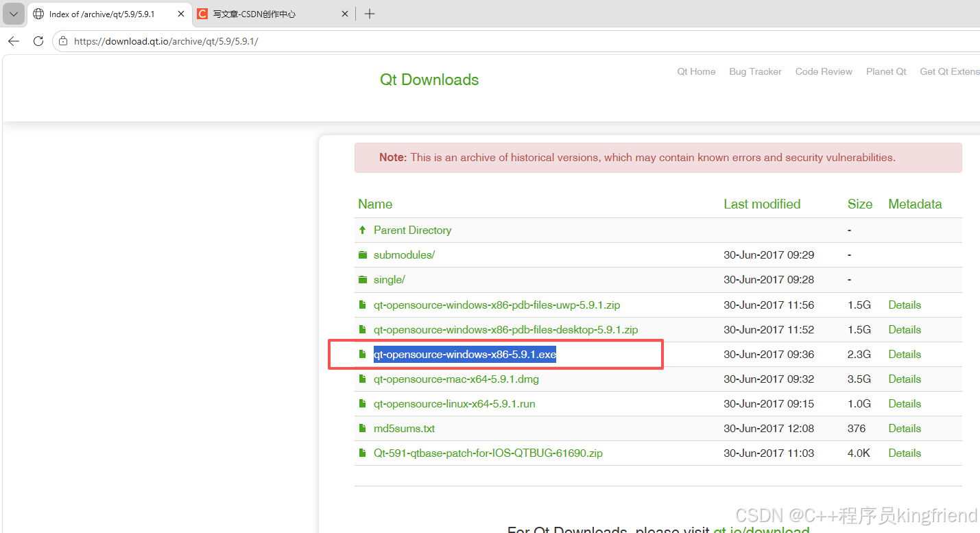The width and height of the screenshot is (980, 533).
Task: Visit the Planet Qt link
Action: pos(886,71)
